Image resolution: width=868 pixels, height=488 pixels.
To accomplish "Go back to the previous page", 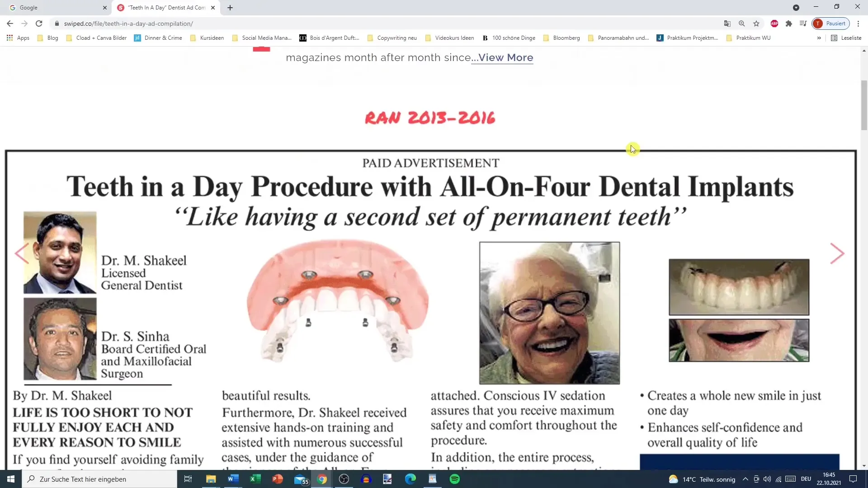I will tap(10, 23).
